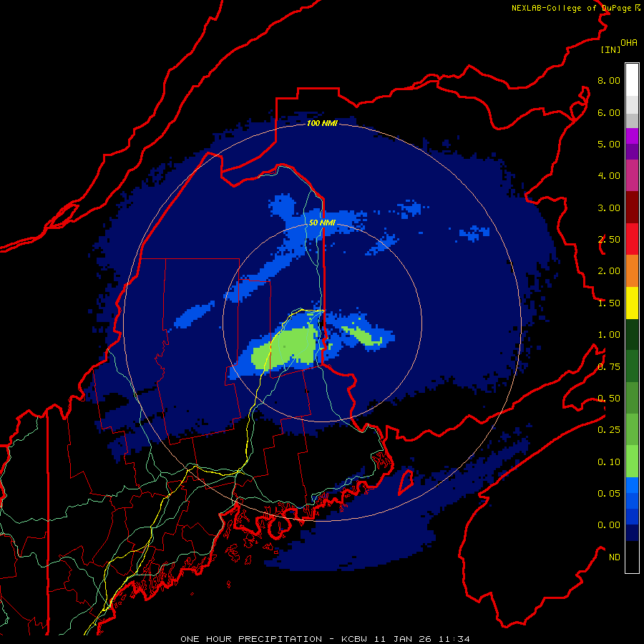Screen dimensions: 644x644
Task: Click the 100 NMI range ring label
Action: pyautogui.click(x=322, y=123)
